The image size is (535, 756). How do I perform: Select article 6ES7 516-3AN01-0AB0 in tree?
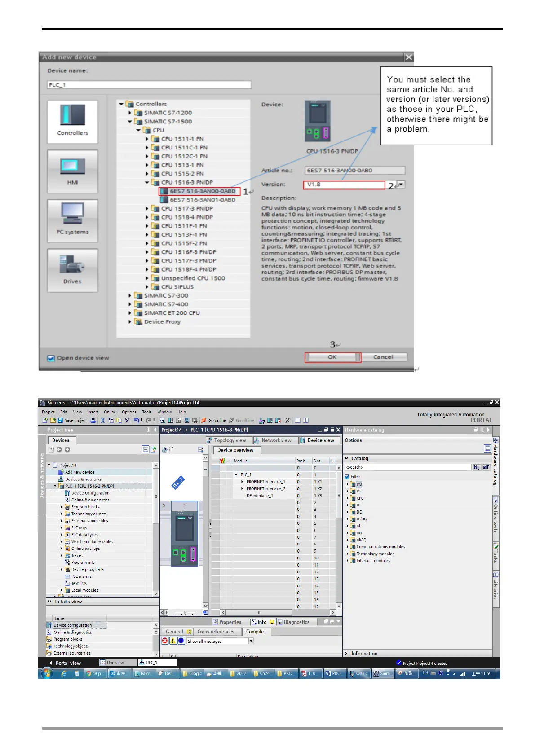point(202,200)
